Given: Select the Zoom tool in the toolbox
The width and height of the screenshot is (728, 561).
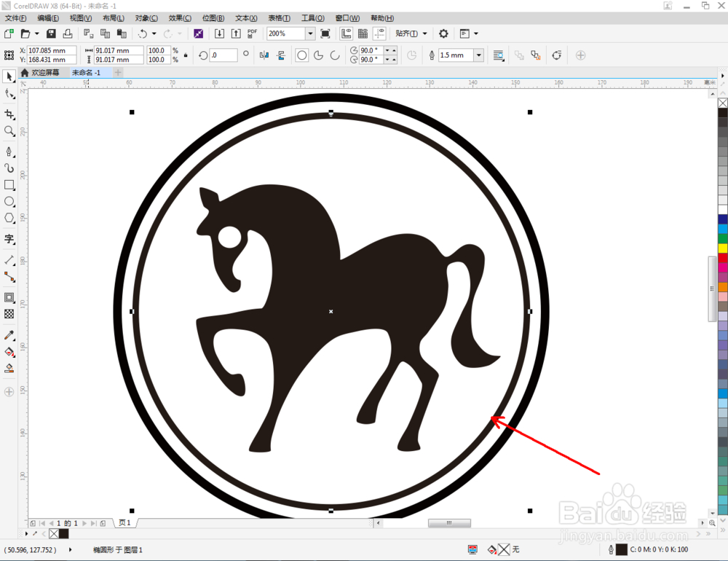Looking at the screenshot, I should pyautogui.click(x=9, y=131).
